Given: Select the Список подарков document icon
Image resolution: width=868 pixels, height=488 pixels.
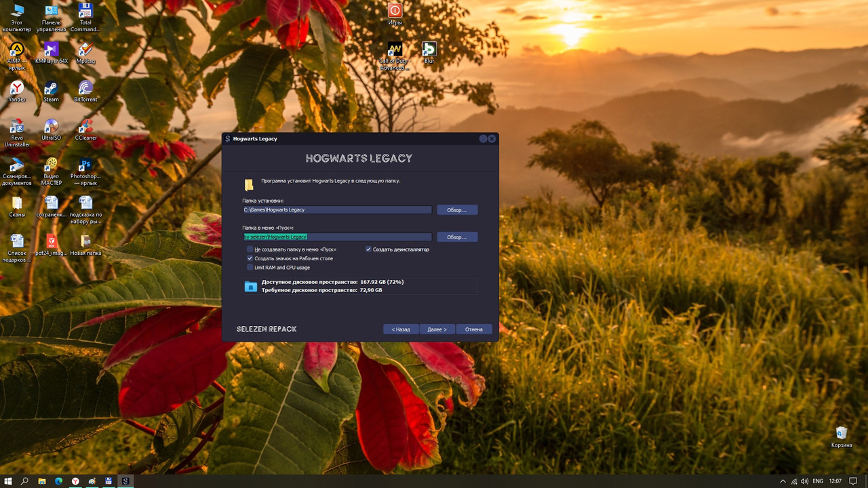Looking at the screenshot, I should pyautogui.click(x=17, y=248).
